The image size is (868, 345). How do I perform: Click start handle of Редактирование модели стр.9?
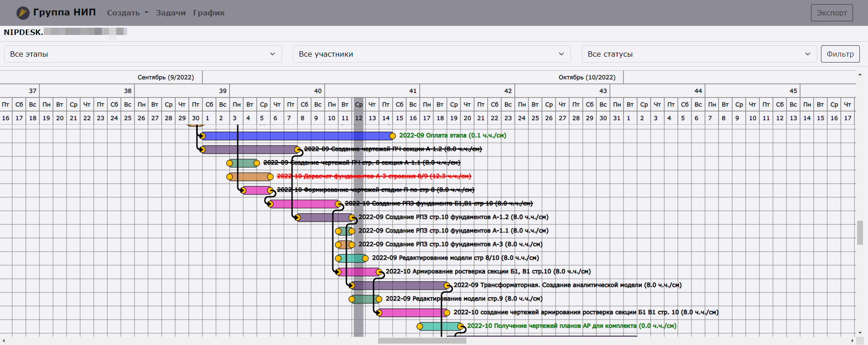click(x=352, y=299)
